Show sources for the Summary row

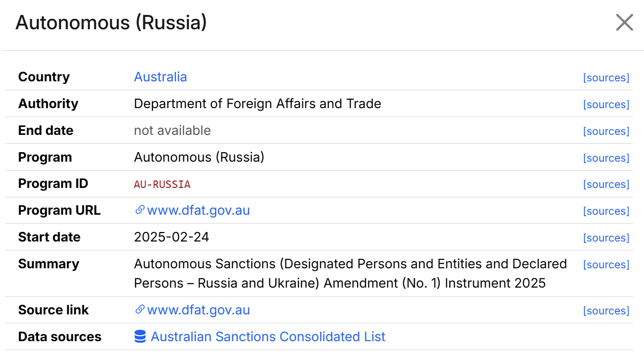606,265
